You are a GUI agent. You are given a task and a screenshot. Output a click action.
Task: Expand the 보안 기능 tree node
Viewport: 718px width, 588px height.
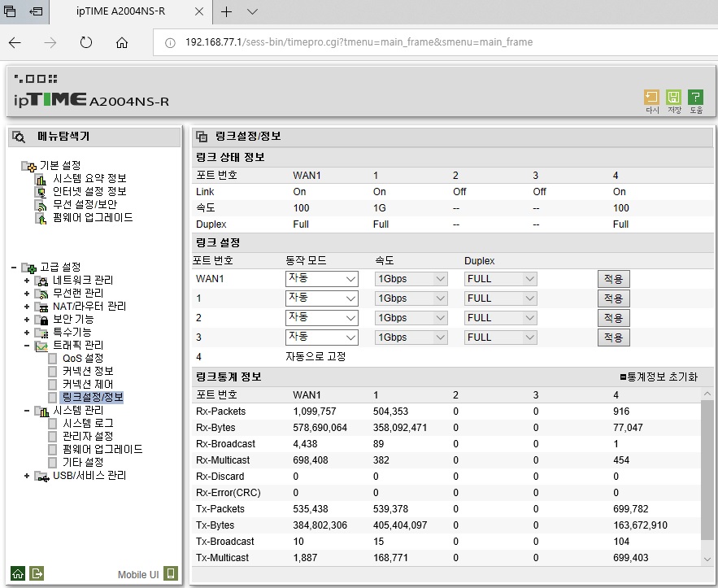tap(27, 320)
